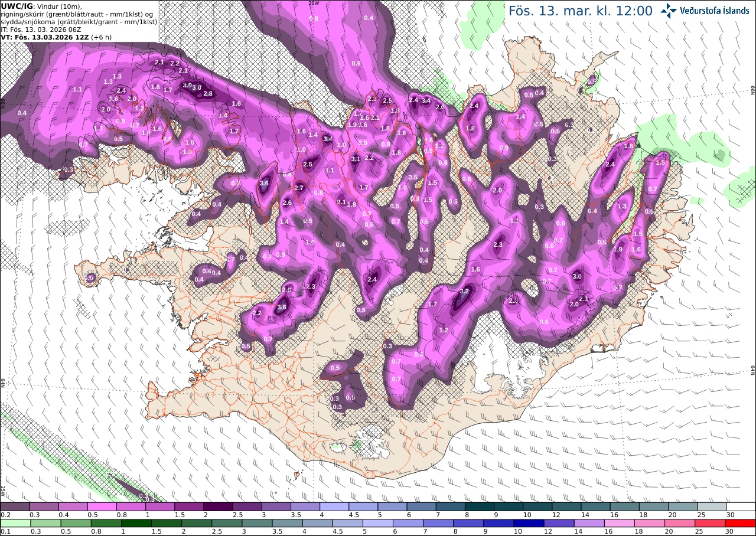
Task: Select the snow scale 0.4 orchid swatch
Action: click(x=73, y=506)
